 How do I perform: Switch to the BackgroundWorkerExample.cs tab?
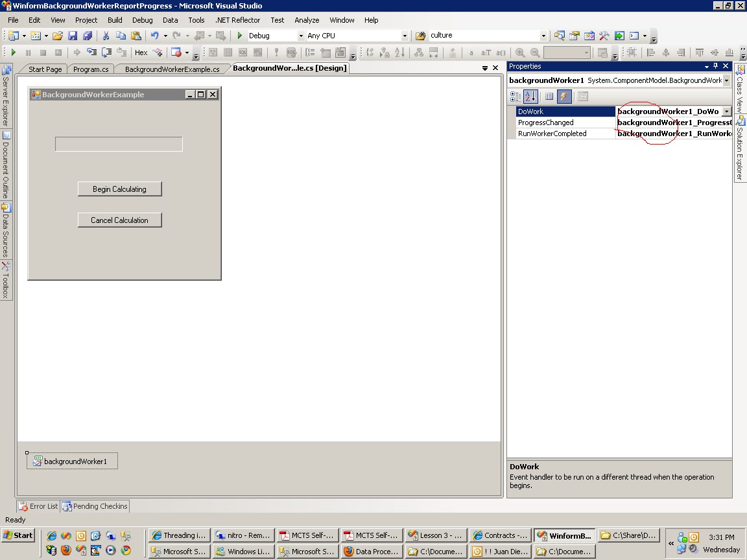(x=172, y=69)
